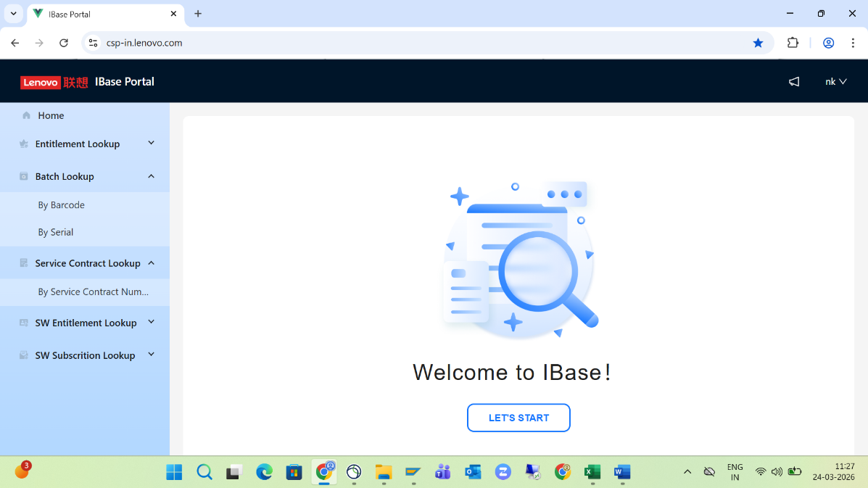
Task: Open By Service Contract Number lookup
Action: tap(93, 292)
